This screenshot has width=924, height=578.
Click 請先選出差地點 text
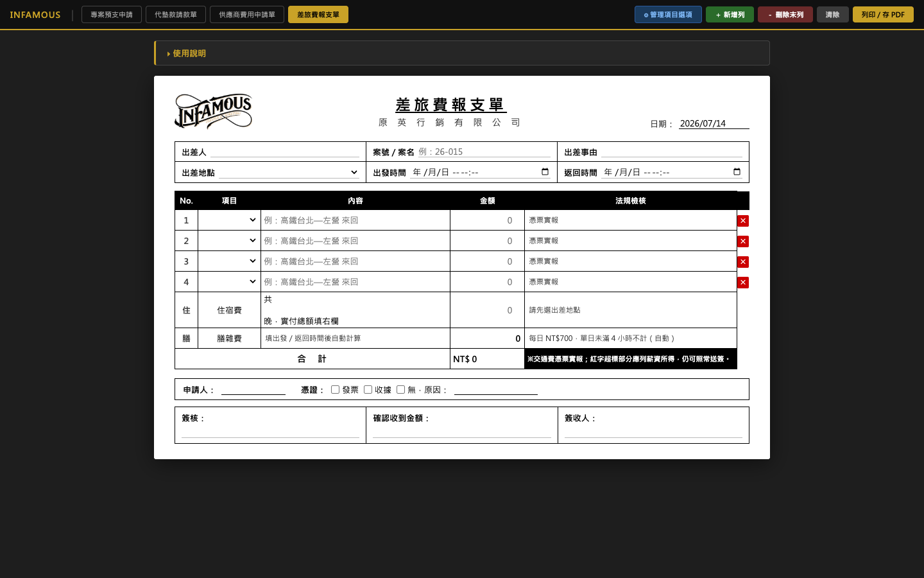[x=554, y=310]
